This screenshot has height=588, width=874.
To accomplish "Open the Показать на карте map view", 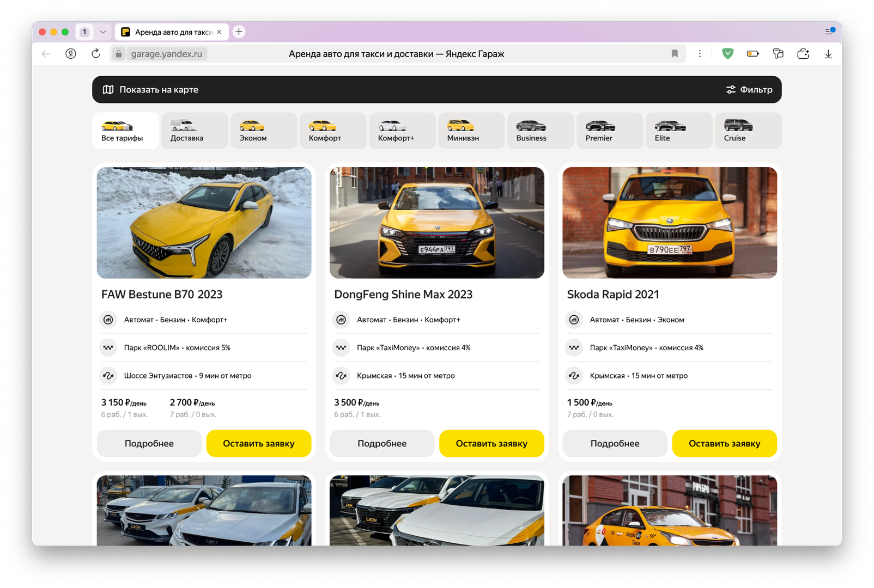I will [x=150, y=89].
